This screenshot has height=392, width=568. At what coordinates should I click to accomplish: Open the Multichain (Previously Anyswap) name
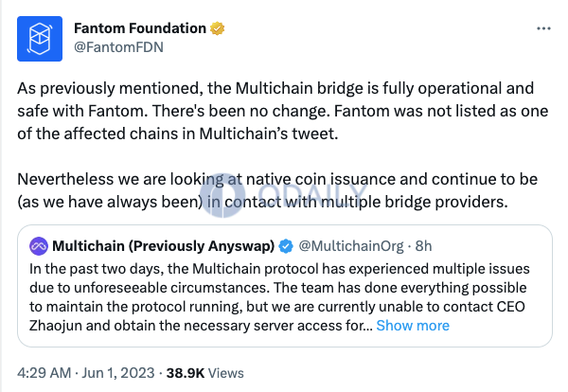coord(163,246)
